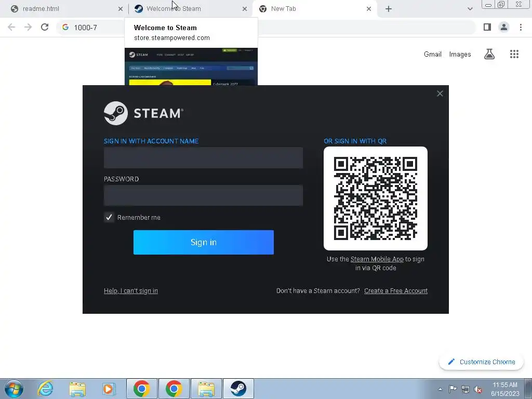Image resolution: width=532 pixels, height=399 pixels.
Task: Open the Steam Mobile App link
Action: click(377, 259)
